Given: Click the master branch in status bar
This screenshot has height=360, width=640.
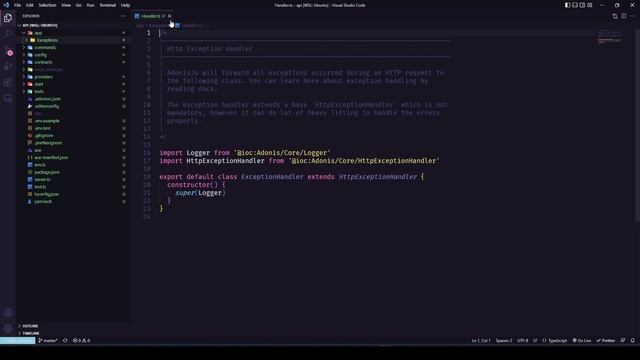Looking at the screenshot, I should (x=48, y=340).
